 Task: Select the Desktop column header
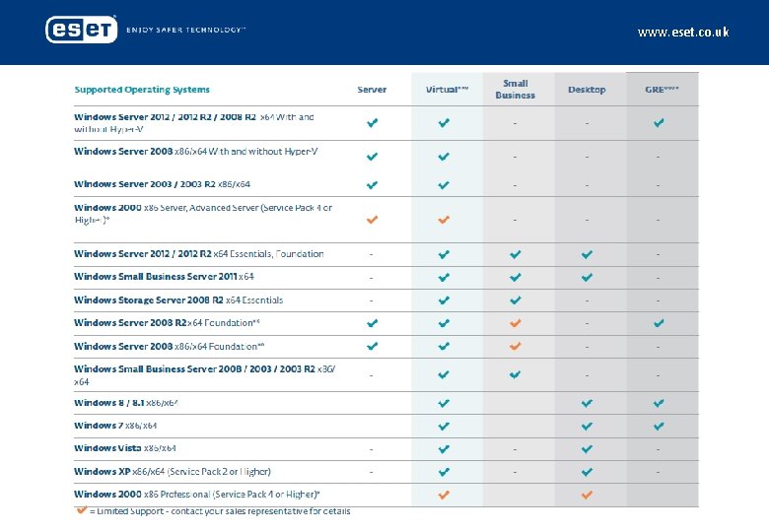(x=587, y=90)
